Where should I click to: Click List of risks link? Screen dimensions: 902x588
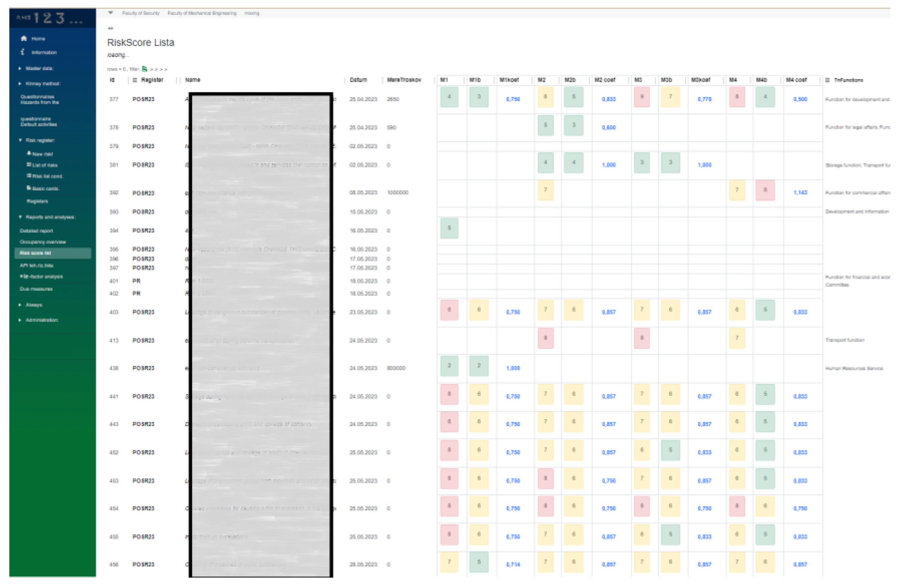tap(45, 165)
